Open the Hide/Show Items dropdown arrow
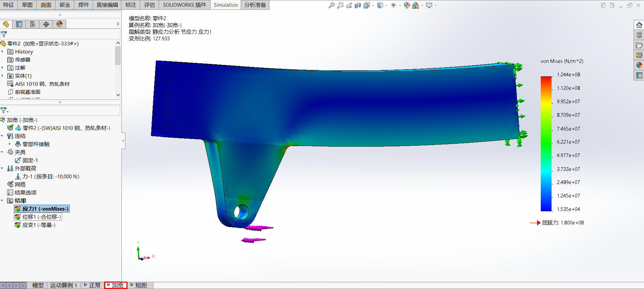The height and width of the screenshot is (289, 644). coord(400,5)
